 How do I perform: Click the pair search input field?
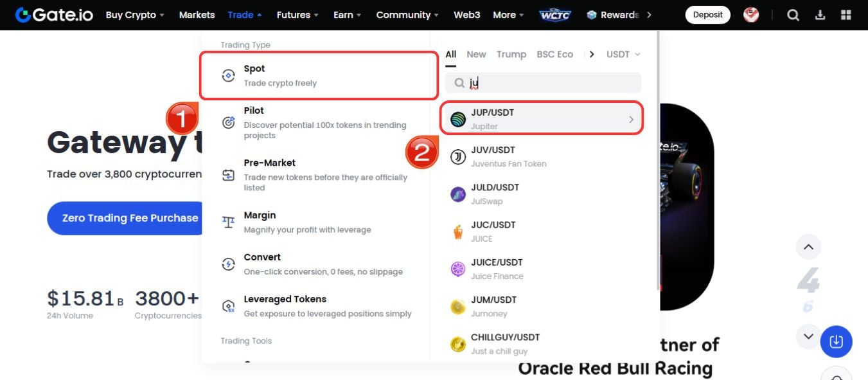coord(543,82)
